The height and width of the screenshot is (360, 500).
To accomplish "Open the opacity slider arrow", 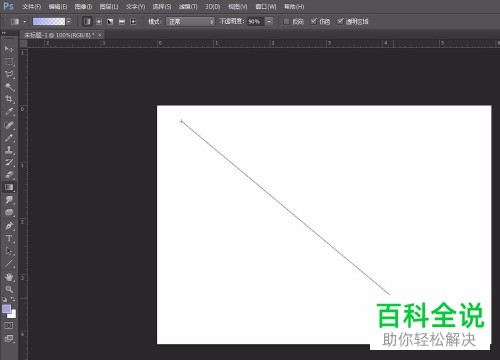I will pos(269,22).
